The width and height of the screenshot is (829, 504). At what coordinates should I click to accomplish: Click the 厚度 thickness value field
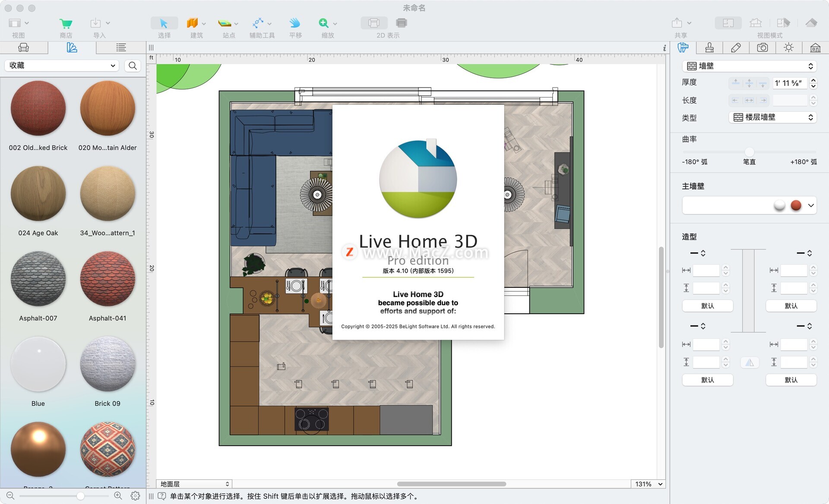point(790,83)
